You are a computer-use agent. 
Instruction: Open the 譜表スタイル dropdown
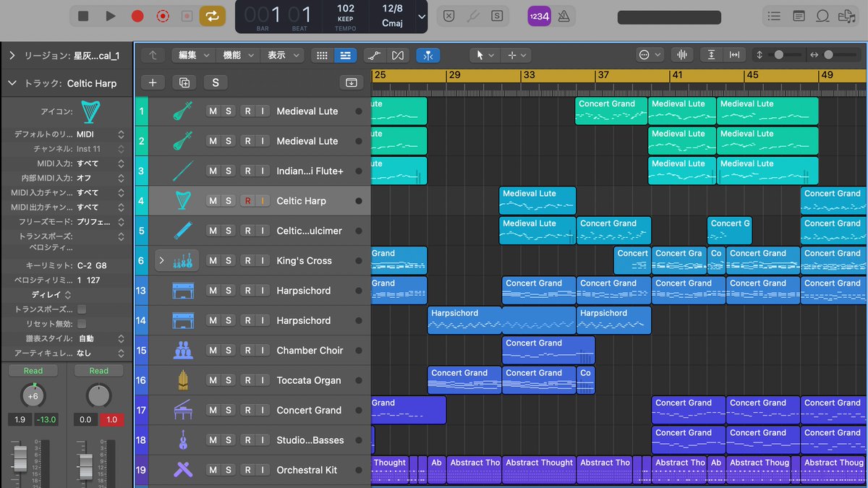(100, 338)
